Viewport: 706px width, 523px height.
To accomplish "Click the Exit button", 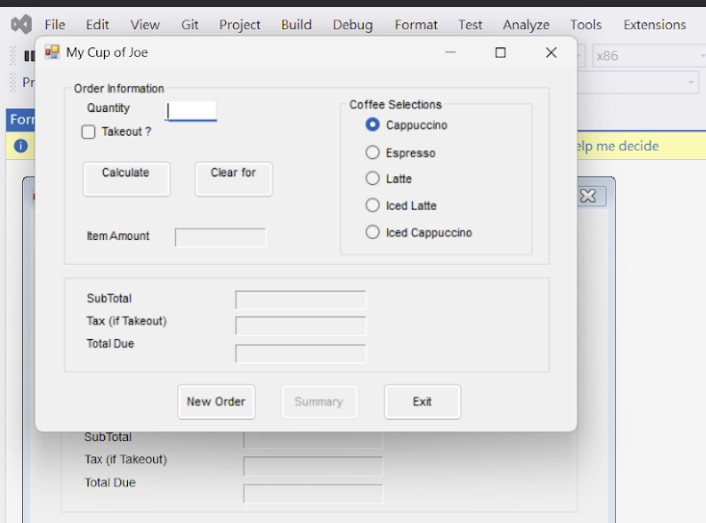I will pyautogui.click(x=422, y=402).
